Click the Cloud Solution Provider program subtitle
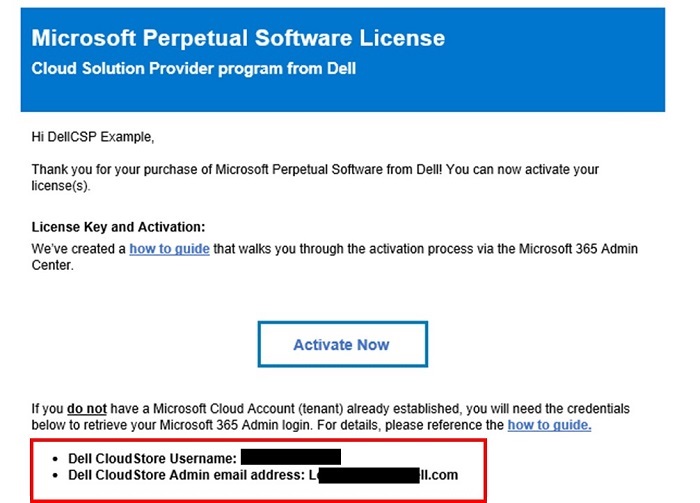This screenshot has width=700, height=503. click(194, 69)
